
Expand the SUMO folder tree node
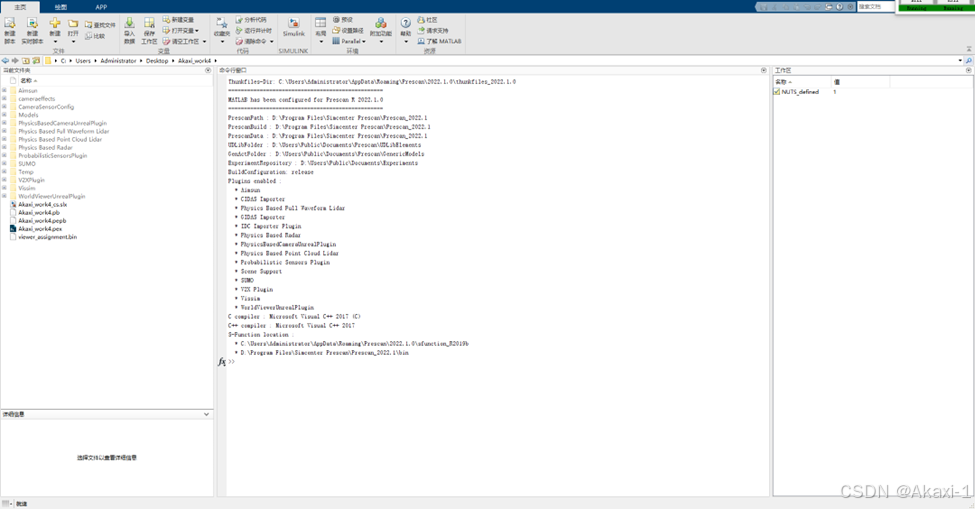click(x=4, y=164)
